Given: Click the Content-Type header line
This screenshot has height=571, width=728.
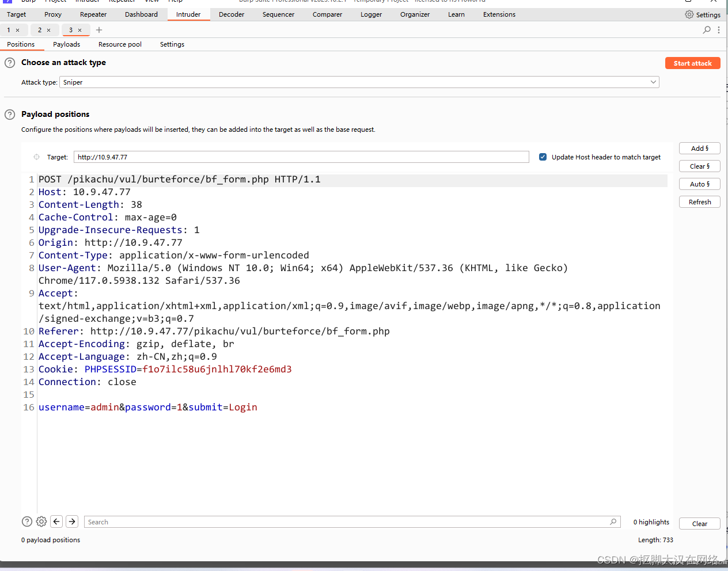Looking at the screenshot, I should pos(174,256).
